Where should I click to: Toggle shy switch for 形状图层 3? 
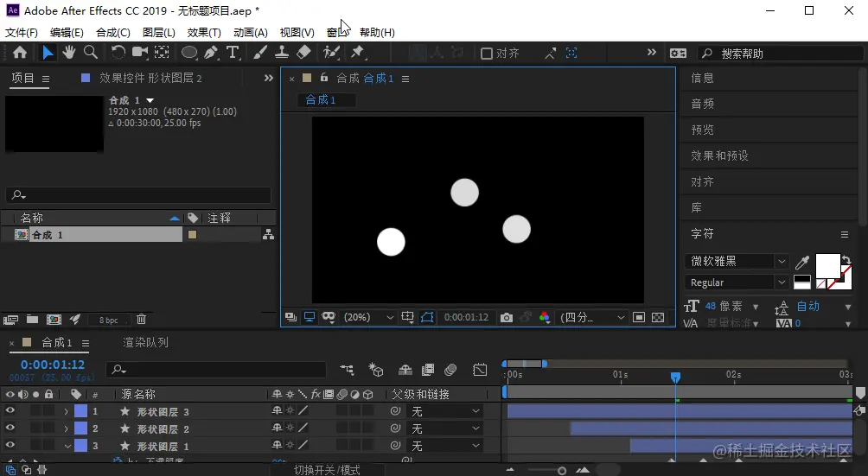pos(277,410)
